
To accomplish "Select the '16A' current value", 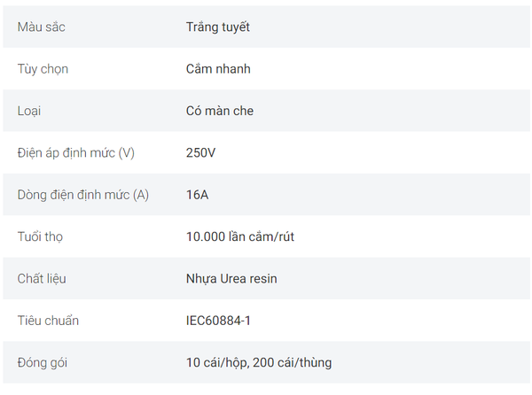I will click(x=197, y=195).
